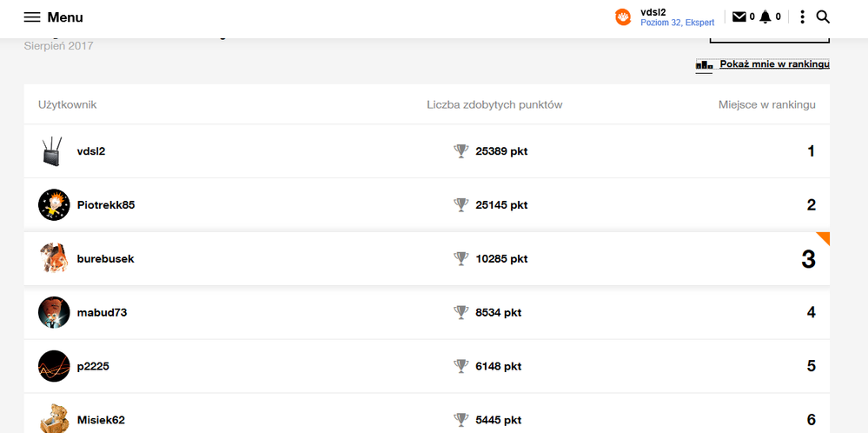Open Misiek62 teddy bear avatar
The image size is (868, 433).
click(x=54, y=418)
